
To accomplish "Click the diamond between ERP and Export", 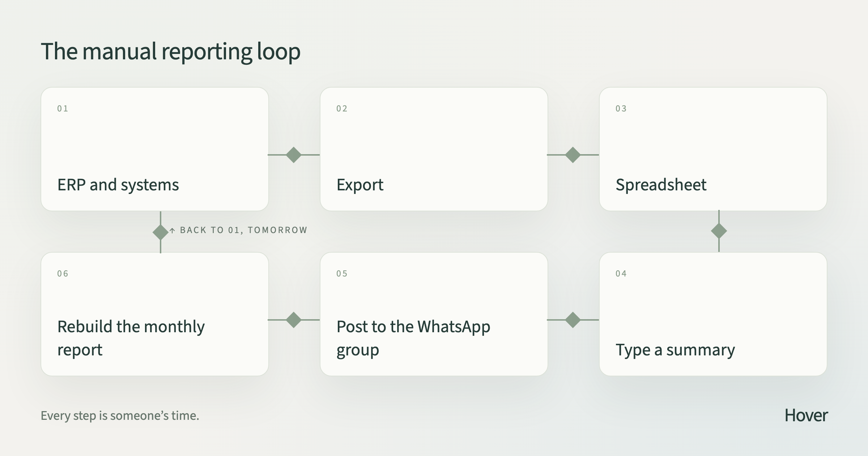I will [x=294, y=155].
